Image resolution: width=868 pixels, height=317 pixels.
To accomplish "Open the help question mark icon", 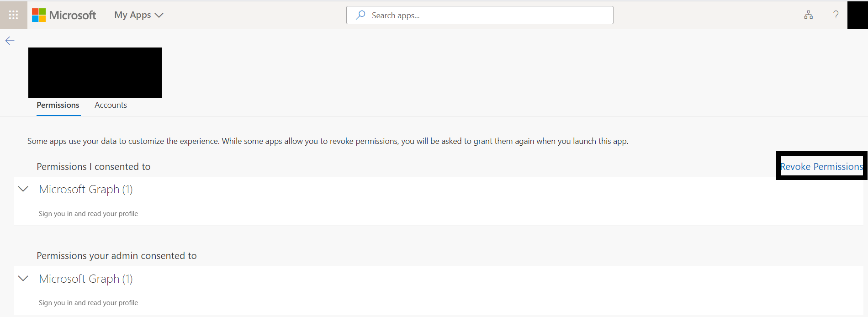I will tap(836, 15).
